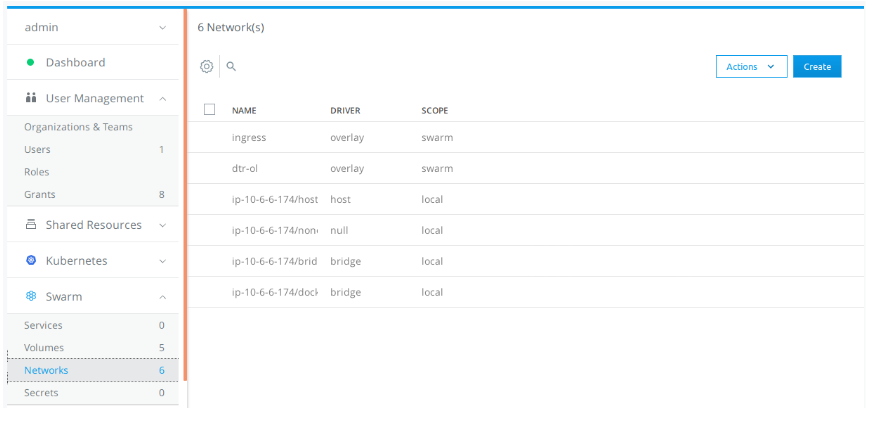Screen dimensions: 876x421
Task: Click the Kubernetes wheel icon
Action: (31, 261)
